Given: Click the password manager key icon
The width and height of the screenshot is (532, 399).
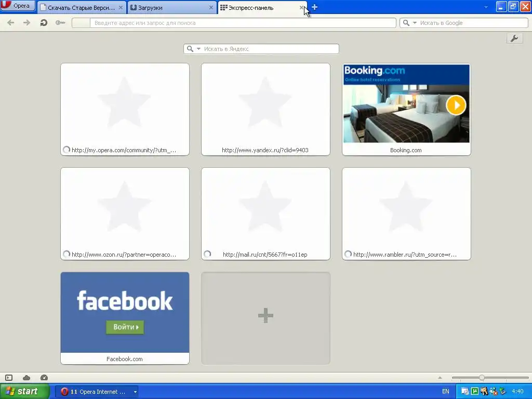Looking at the screenshot, I should [60, 23].
